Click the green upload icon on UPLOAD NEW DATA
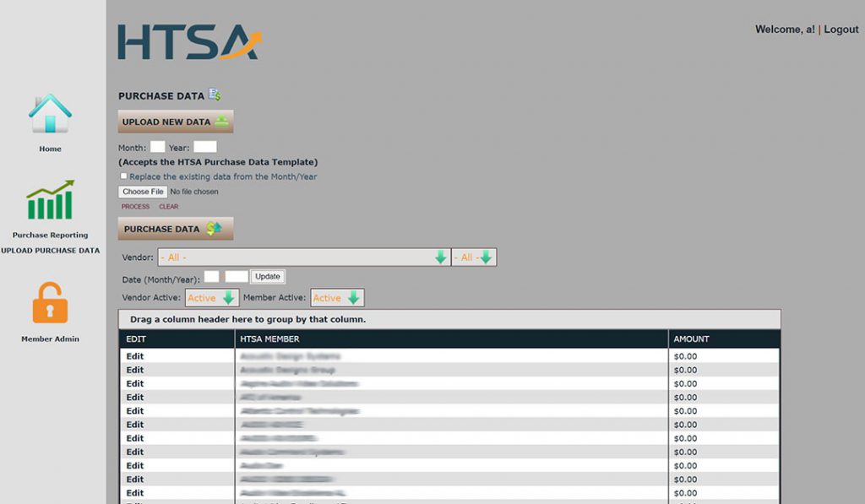 pyautogui.click(x=221, y=121)
